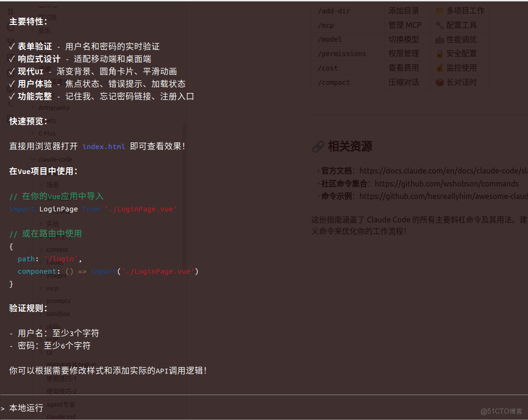This screenshot has width=528, height=420.
Task: Click the package emoji next to 长对话时
Action: pyautogui.click(x=439, y=82)
